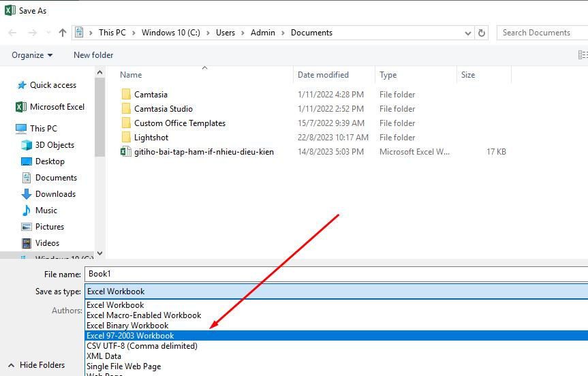Open the Save as type combo box
588x376 pixels.
tap(337, 292)
